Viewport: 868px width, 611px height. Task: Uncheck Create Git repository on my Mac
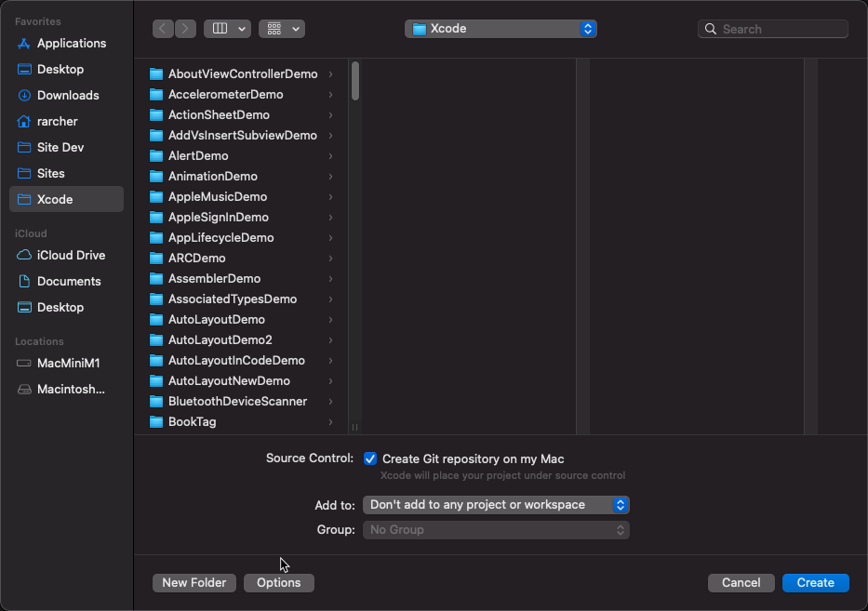pyautogui.click(x=370, y=458)
